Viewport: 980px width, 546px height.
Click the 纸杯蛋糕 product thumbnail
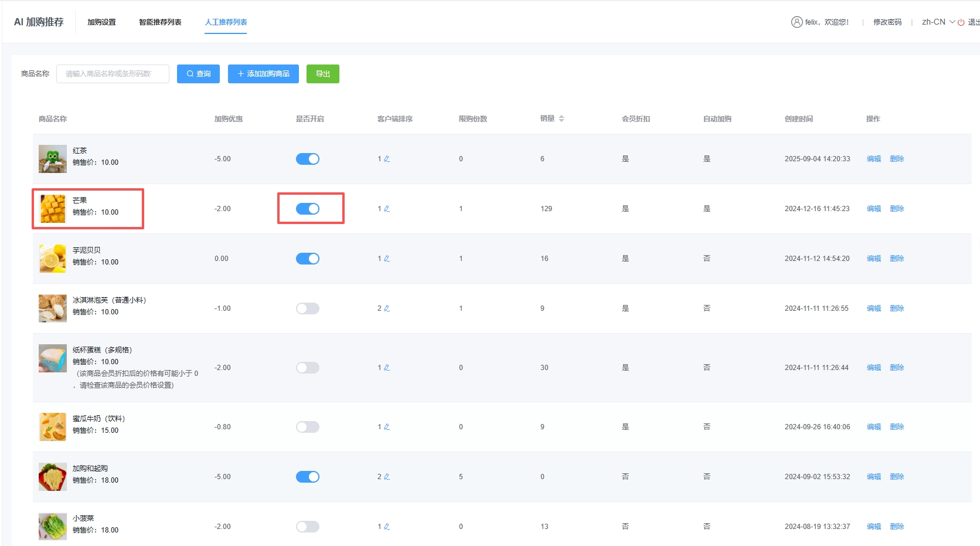coord(53,358)
